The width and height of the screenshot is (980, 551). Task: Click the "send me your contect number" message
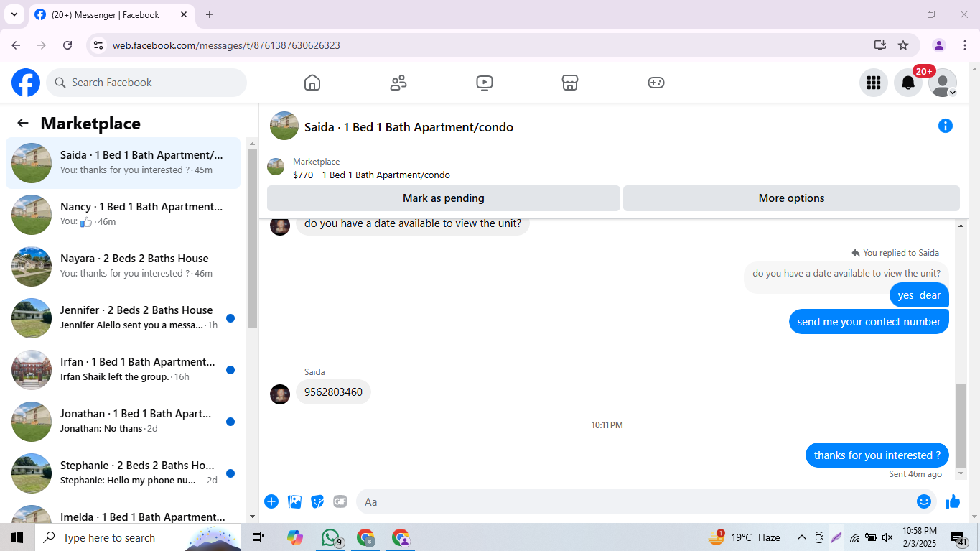pos(869,322)
